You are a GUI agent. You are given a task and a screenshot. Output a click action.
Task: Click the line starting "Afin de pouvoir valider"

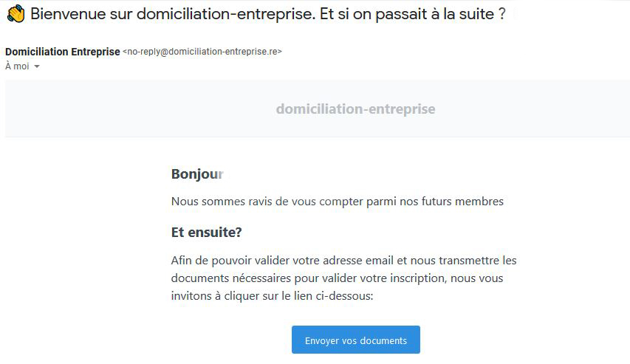tap(343, 261)
